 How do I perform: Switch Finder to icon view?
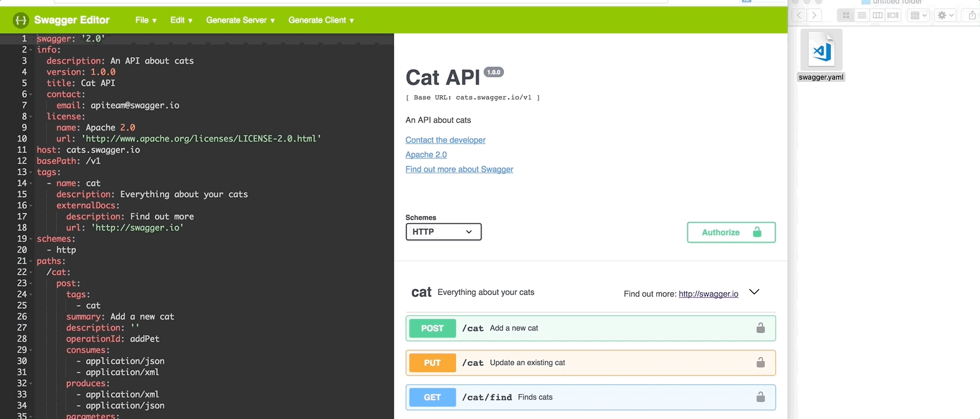coord(846,15)
